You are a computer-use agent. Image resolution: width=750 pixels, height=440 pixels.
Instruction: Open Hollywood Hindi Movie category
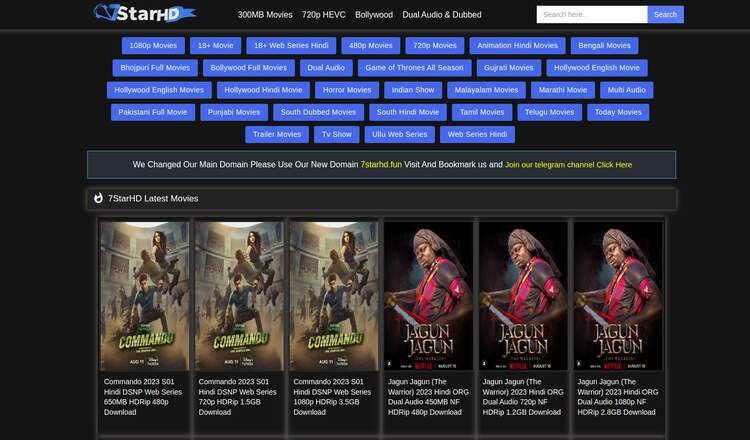point(263,90)
